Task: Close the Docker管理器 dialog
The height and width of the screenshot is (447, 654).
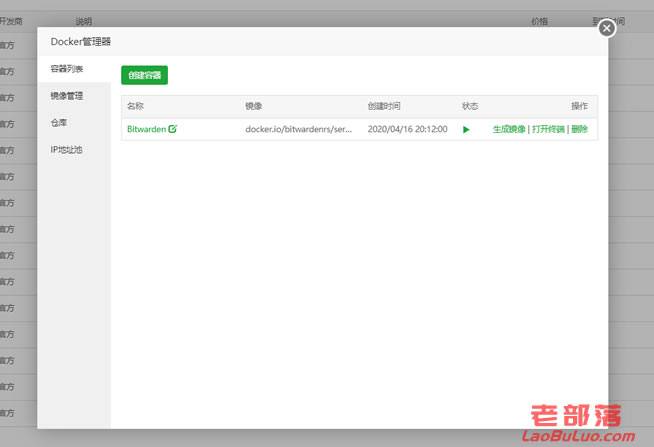Action: [606, 29]
